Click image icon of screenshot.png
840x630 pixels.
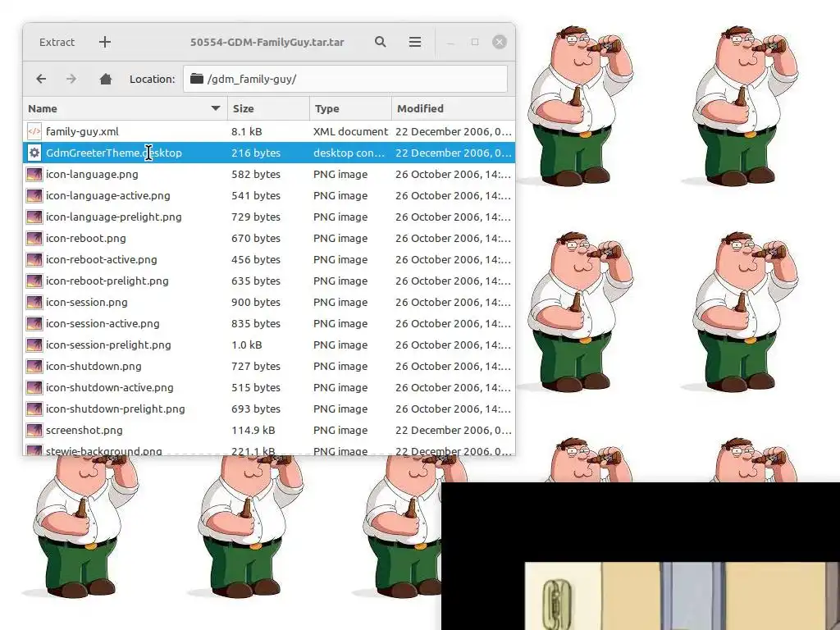coord(34,430)
